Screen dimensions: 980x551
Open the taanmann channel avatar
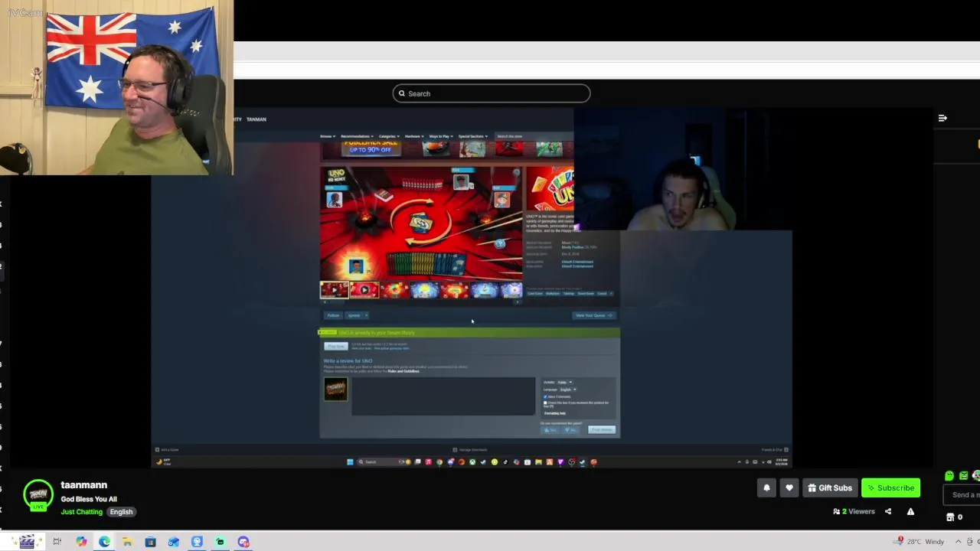click(38, 494)
